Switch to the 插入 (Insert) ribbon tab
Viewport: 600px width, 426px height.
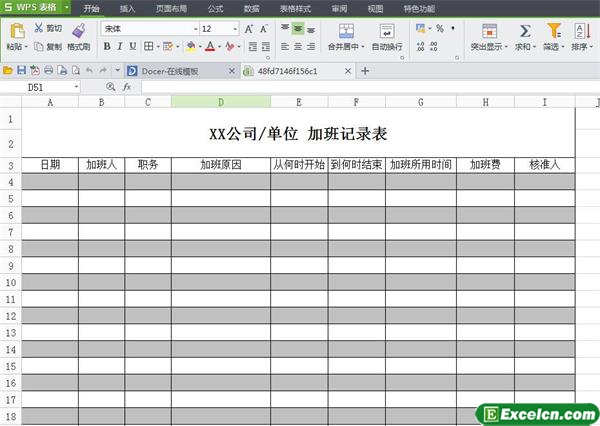pos(127,8)
